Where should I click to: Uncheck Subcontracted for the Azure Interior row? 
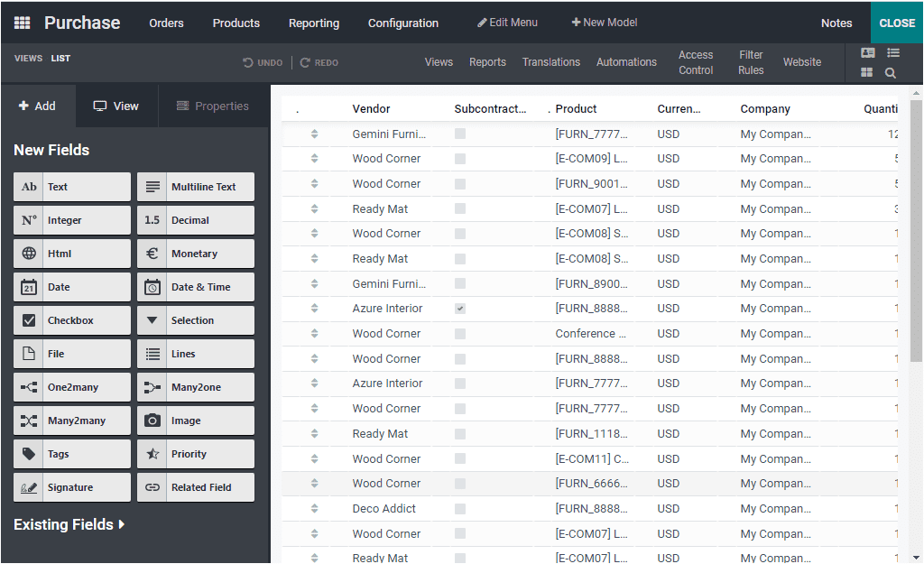tap(460, 308)
